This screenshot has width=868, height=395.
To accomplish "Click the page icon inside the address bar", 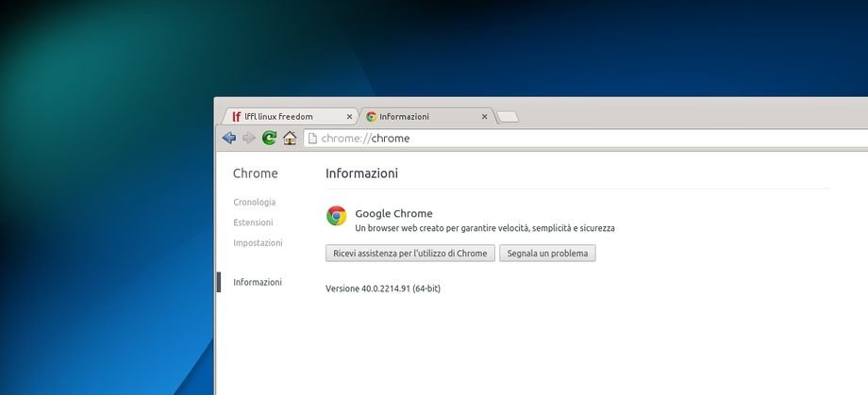I will point(312,139).
